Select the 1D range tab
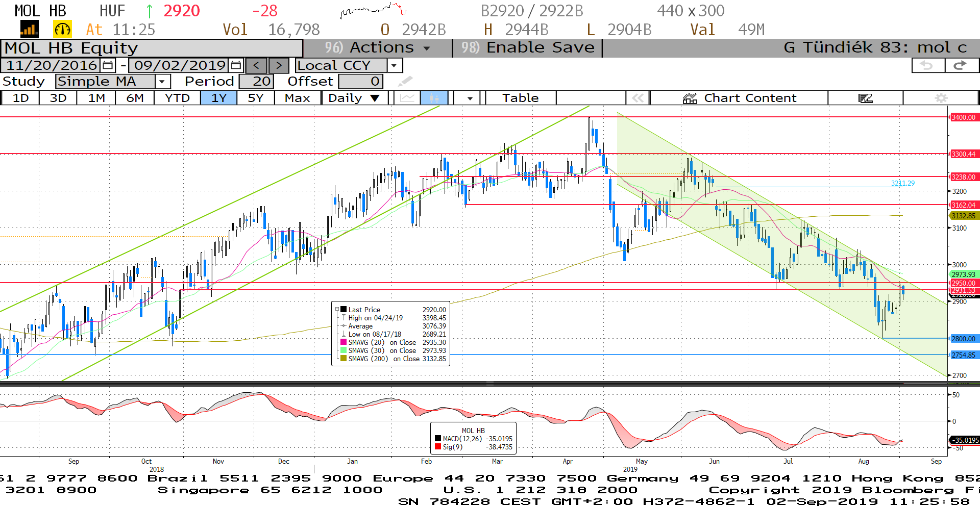 20,98
